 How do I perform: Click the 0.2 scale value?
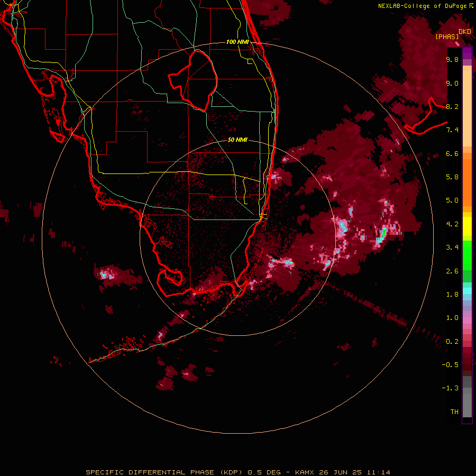pos(452,342)
